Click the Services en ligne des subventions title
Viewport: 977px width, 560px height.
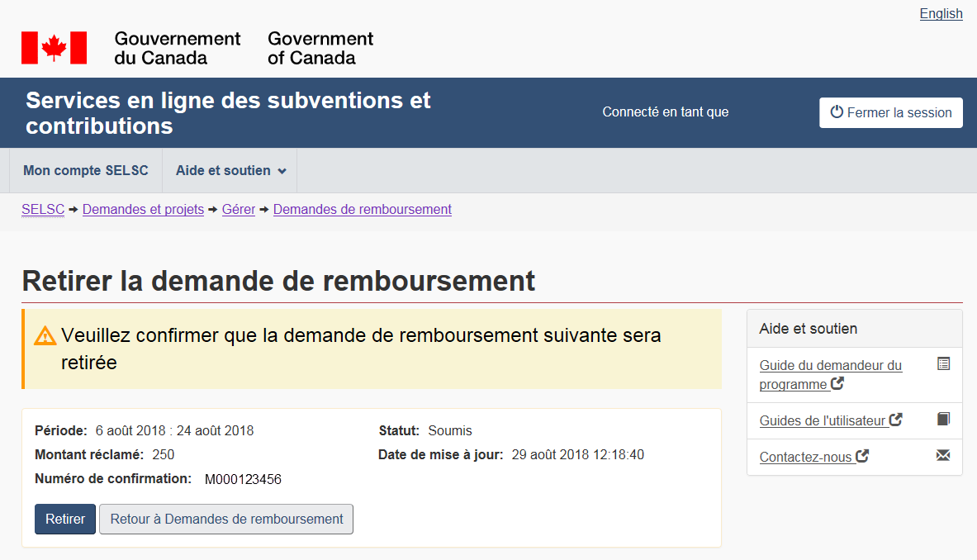pos(228,113)
